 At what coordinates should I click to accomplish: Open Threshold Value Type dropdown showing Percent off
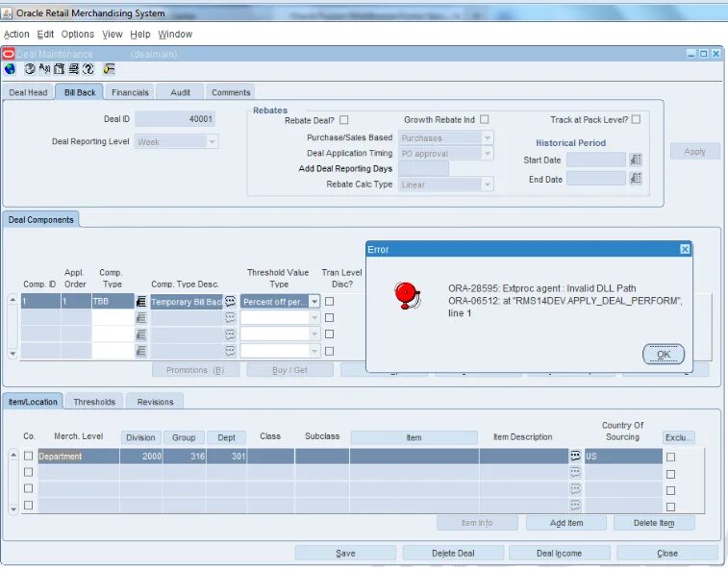(314, 302)
